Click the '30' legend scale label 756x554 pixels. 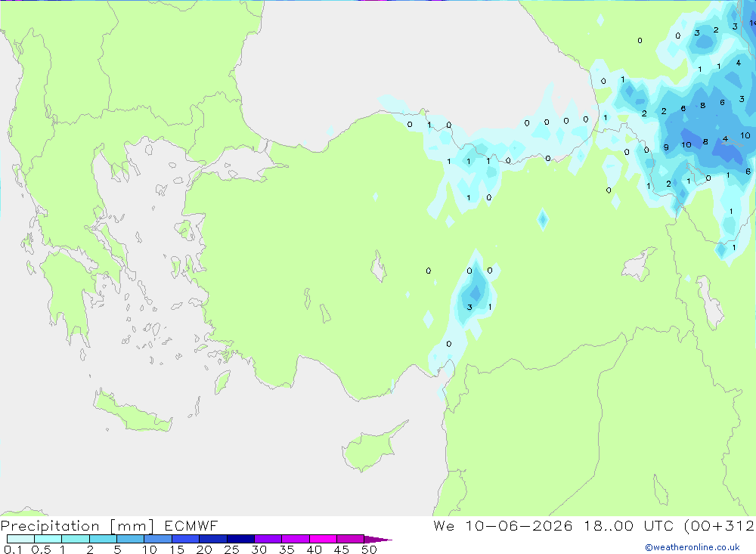pos(259,549)
